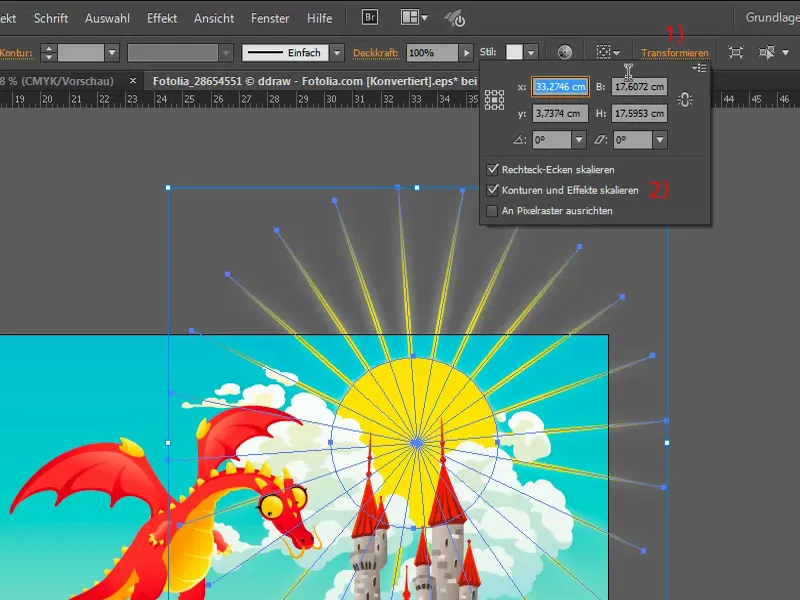
Task: Click the reference point locator grid
Action: click(x=494, y=98)
